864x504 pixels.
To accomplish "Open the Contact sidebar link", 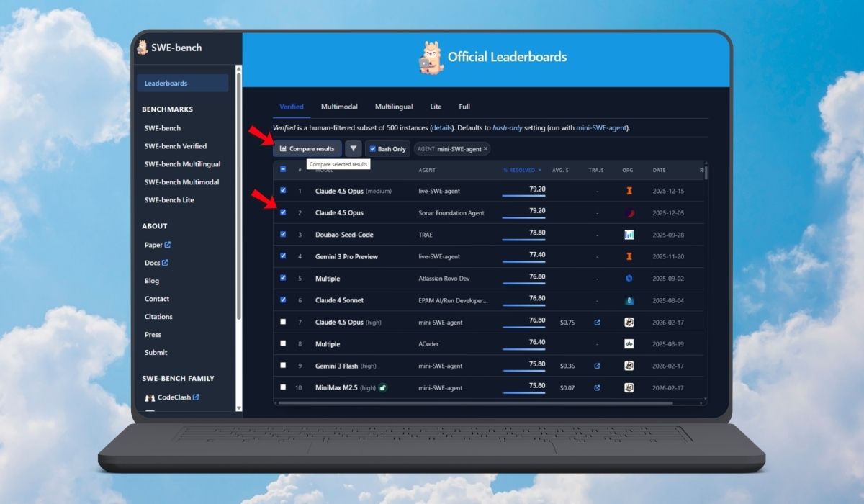I will [157, 299].
